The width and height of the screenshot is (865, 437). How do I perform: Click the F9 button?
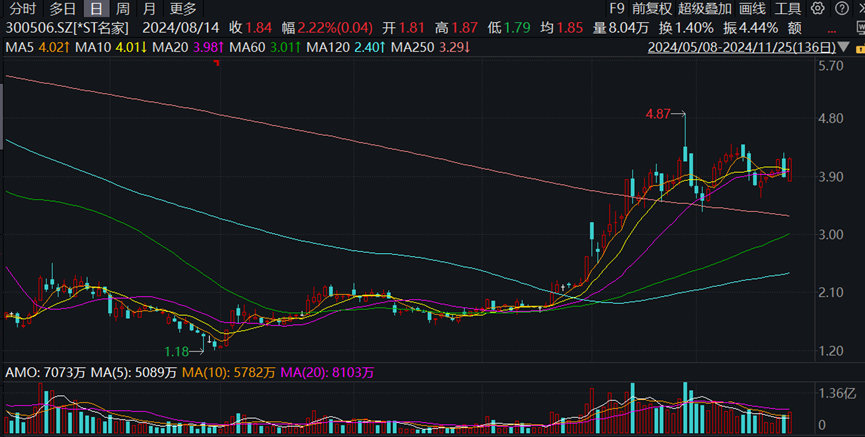coord(619,8)
